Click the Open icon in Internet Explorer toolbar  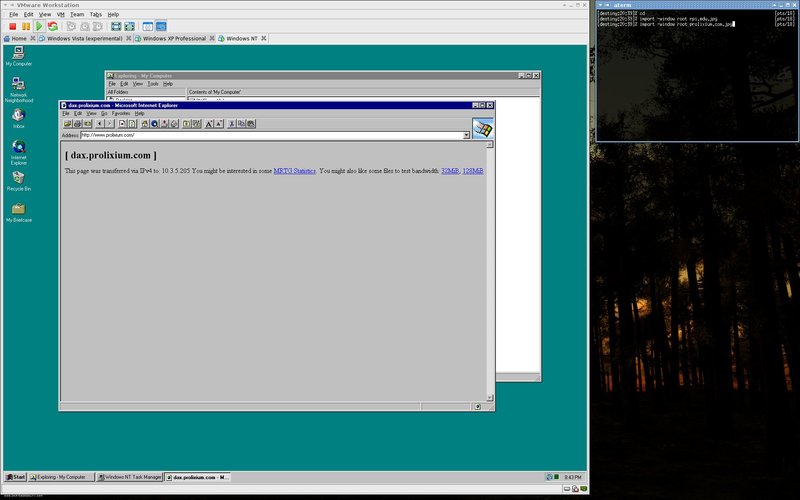pyautogui.click(x=67, y=124)
